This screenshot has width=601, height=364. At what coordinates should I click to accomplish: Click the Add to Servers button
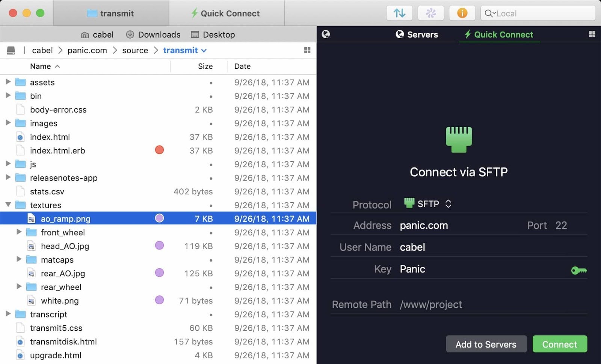pyautogui.click(x=486, y=344)
